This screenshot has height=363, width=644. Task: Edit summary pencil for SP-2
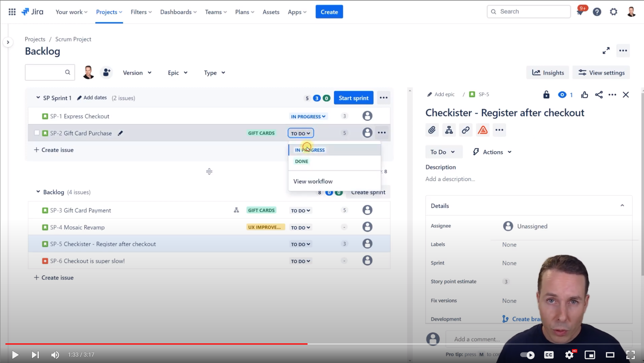120,133
